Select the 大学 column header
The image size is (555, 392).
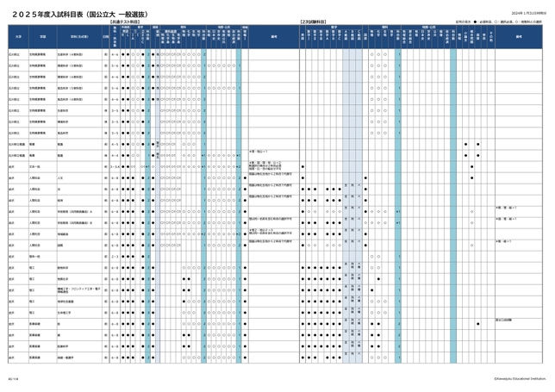click(16, 37)
